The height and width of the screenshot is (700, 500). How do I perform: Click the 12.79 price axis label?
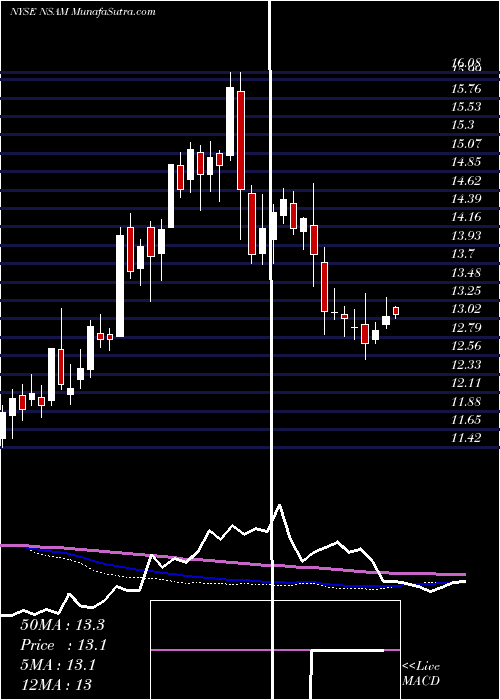click(467, 328)
